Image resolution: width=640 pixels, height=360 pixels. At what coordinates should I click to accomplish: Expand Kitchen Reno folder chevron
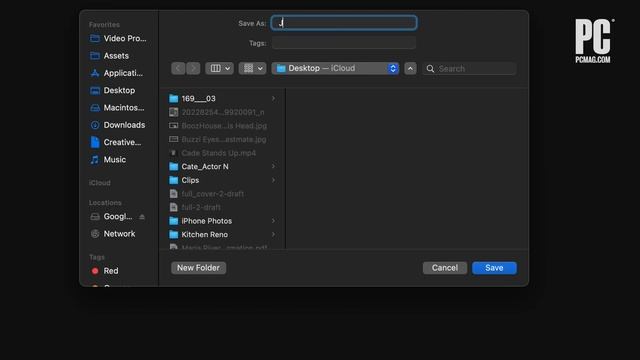[273, 234]
